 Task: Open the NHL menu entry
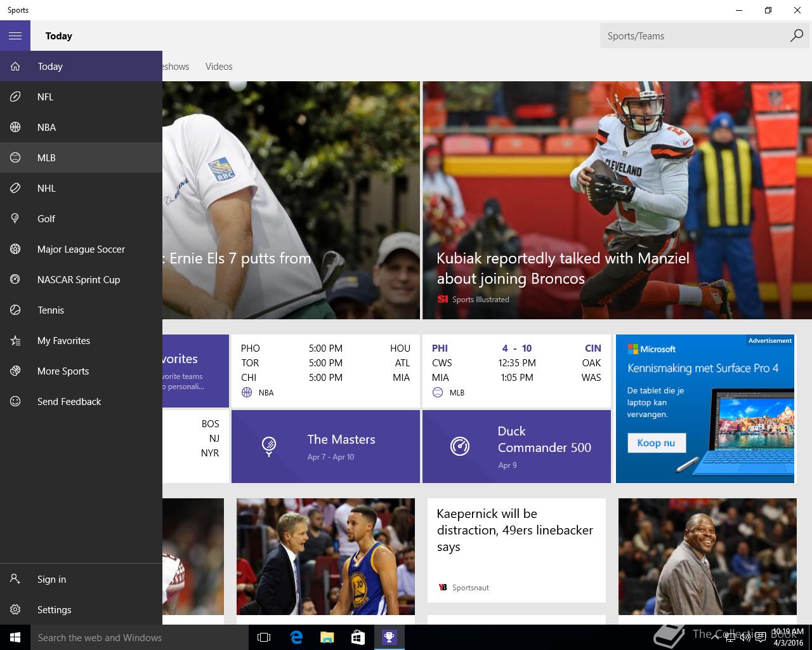pos(81,188)
